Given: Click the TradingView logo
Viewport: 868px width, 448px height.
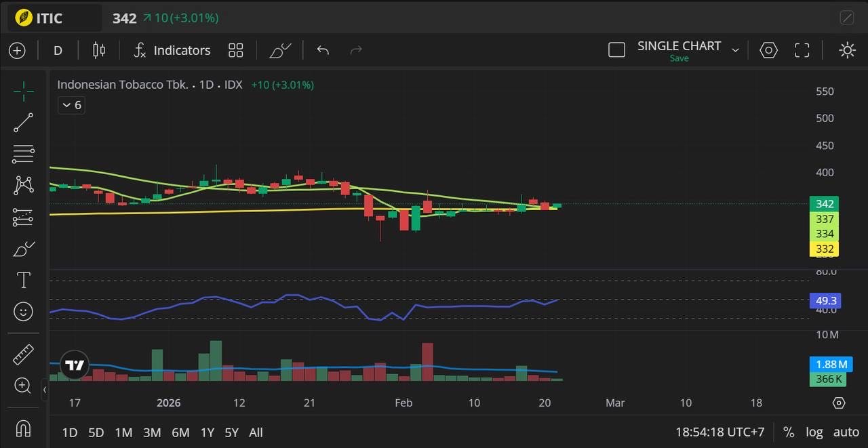Looking at the screenshot, I should click(x=75, y=365).
